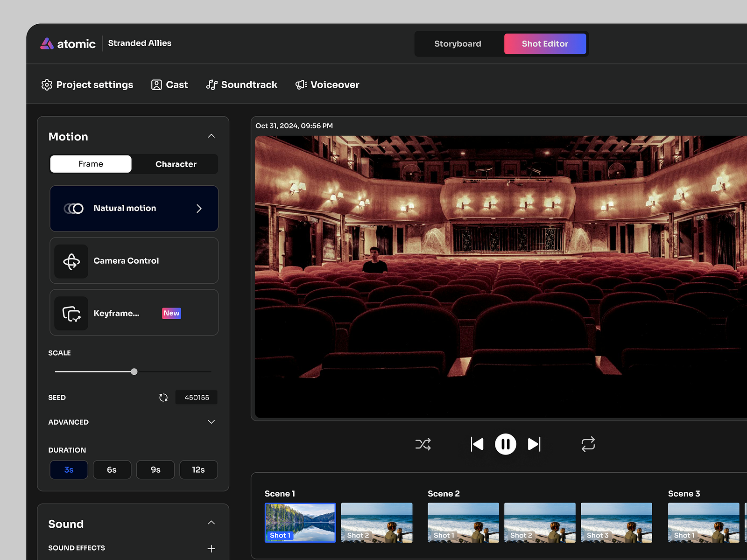
Task: Select Shot 2 thumbnail in Scene 2
Action: click(x=540, y=523)
